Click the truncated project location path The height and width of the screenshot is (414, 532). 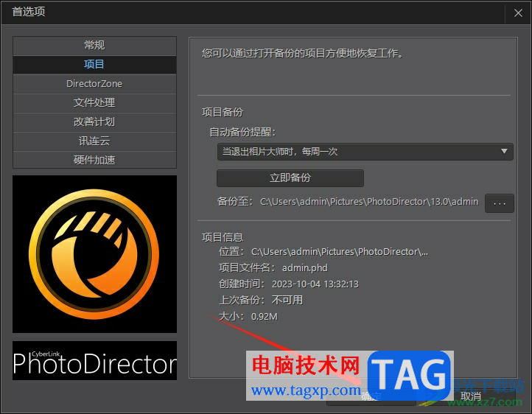coord(340,252)
